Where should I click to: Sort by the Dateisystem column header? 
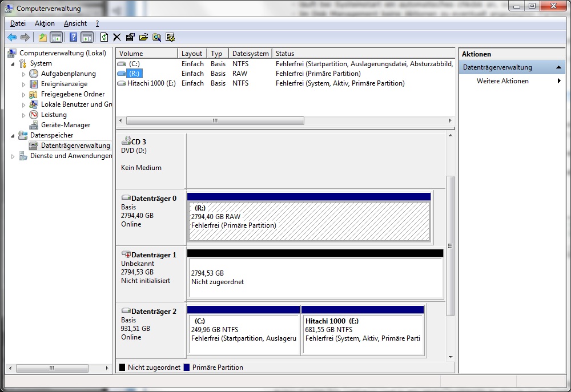point(251,54)
